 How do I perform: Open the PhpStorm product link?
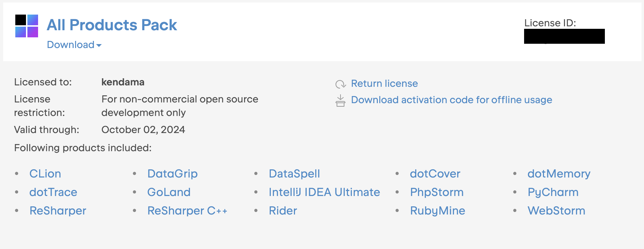(437, 192)
